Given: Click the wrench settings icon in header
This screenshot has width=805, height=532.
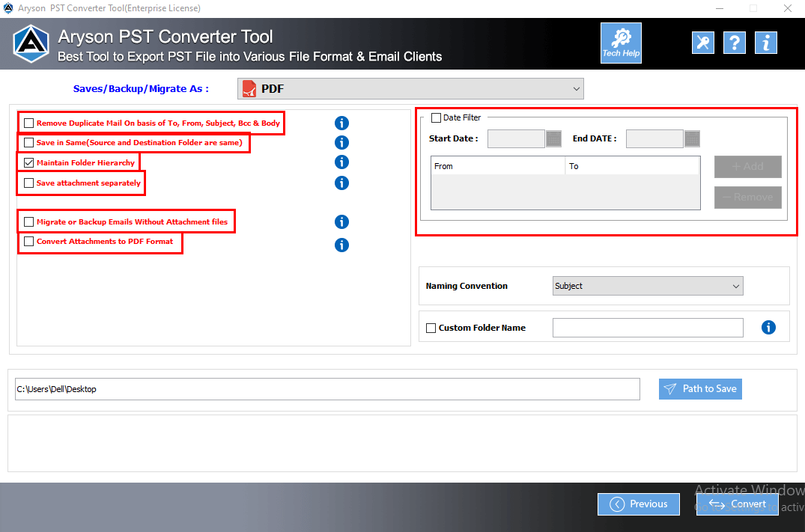Looking at the screenshot, I should (x=702, y=43).
